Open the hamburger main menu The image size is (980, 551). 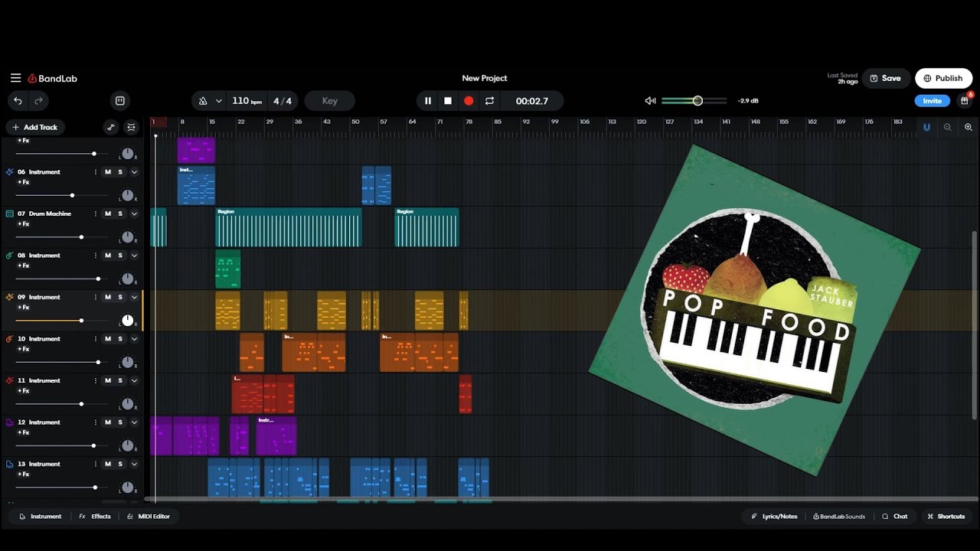(15, 78)
